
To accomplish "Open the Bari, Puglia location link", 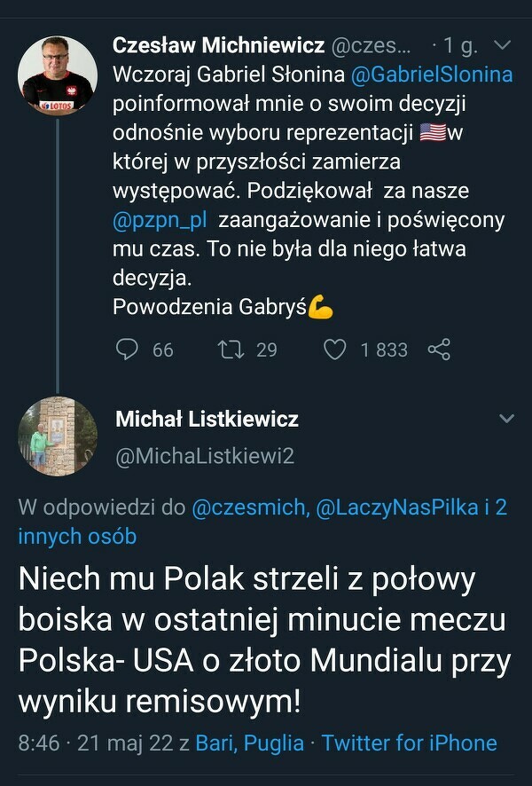I will point(249,743).
